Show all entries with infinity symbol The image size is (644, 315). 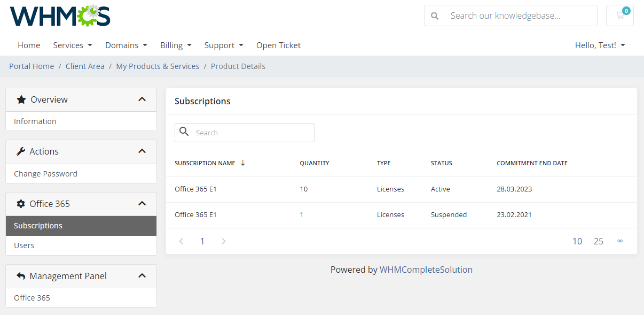point(620,241)
